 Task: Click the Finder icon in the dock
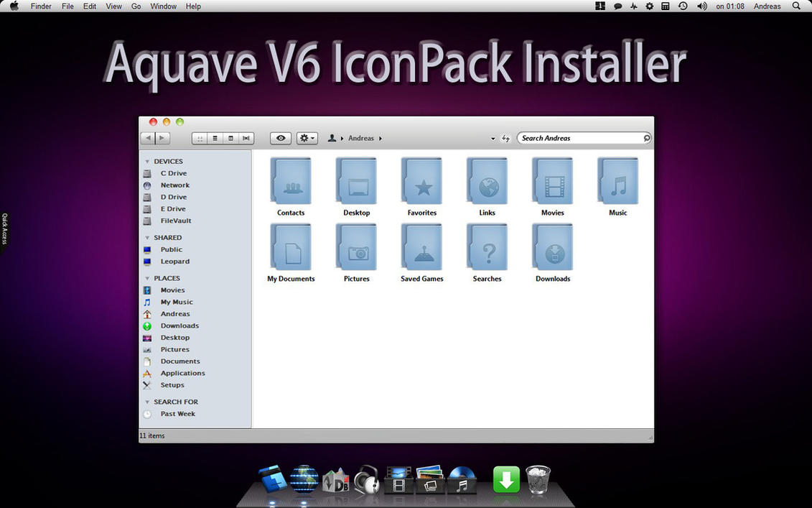[x=272, y=479]
